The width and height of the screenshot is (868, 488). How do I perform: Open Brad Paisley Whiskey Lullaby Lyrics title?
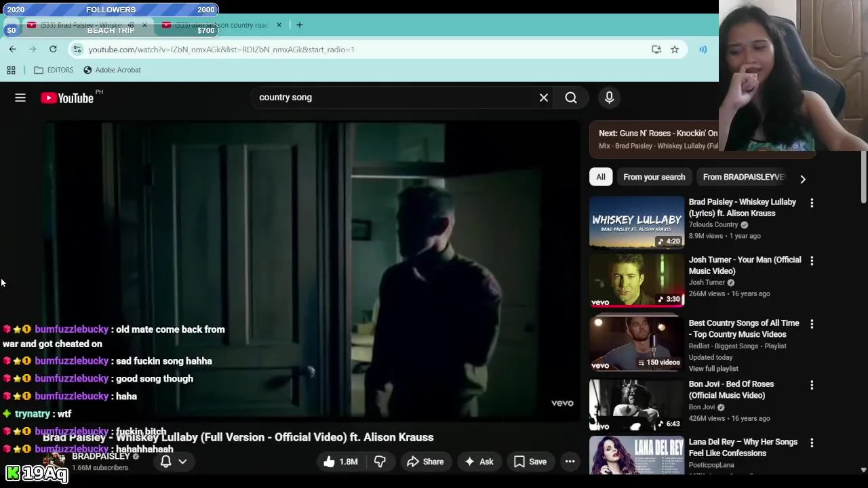[x=743, y=207]
